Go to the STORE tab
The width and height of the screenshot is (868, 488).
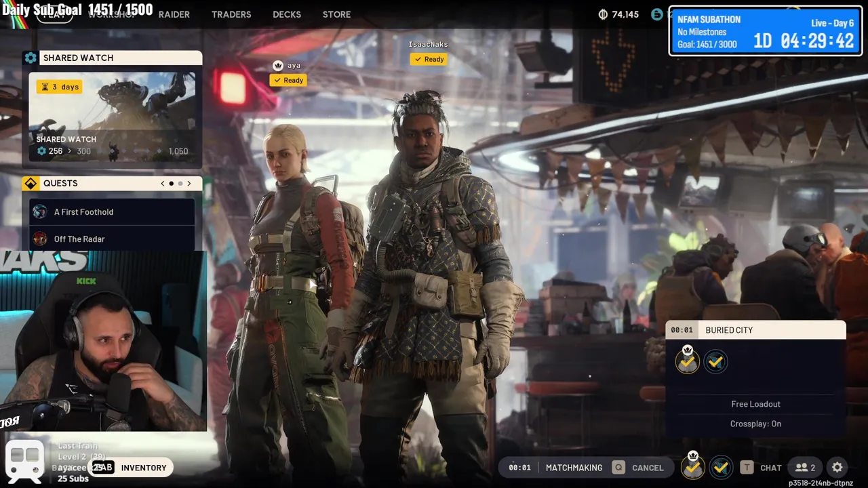(336, 14)
